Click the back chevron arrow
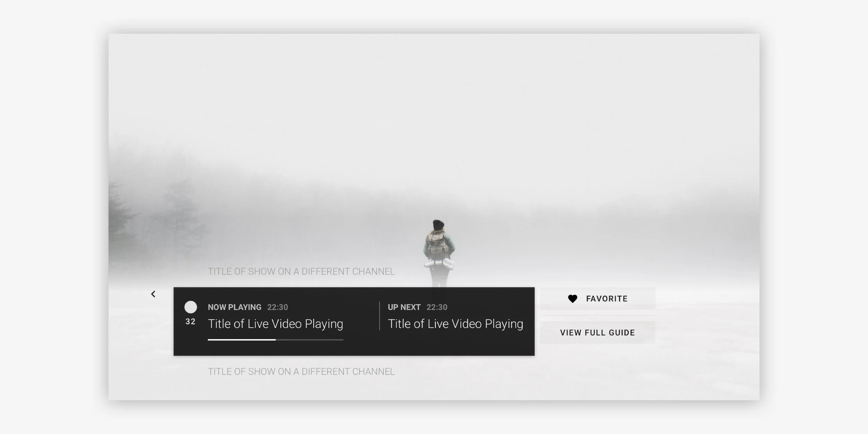Image resolution: width=868 pixels, height=434 pixels. [x=153, y=294]
